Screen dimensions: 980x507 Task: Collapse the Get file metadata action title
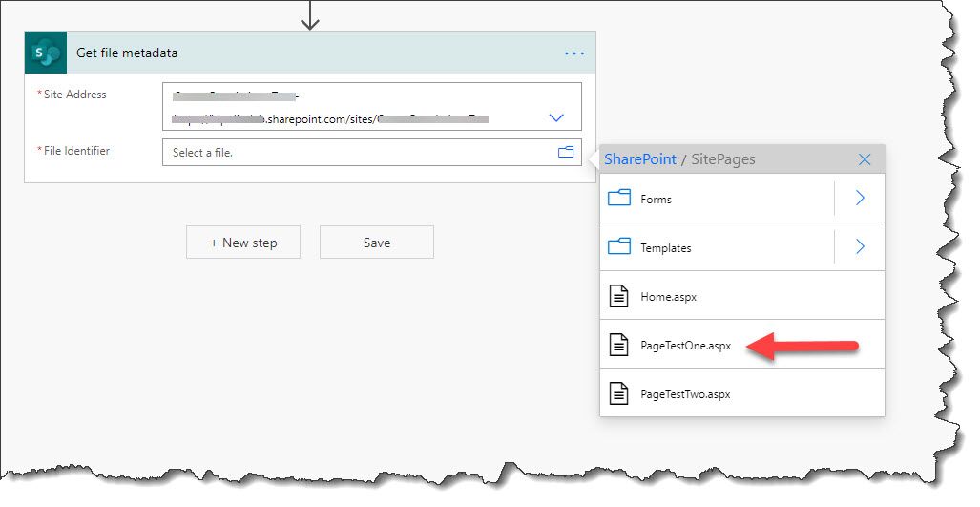127,53
